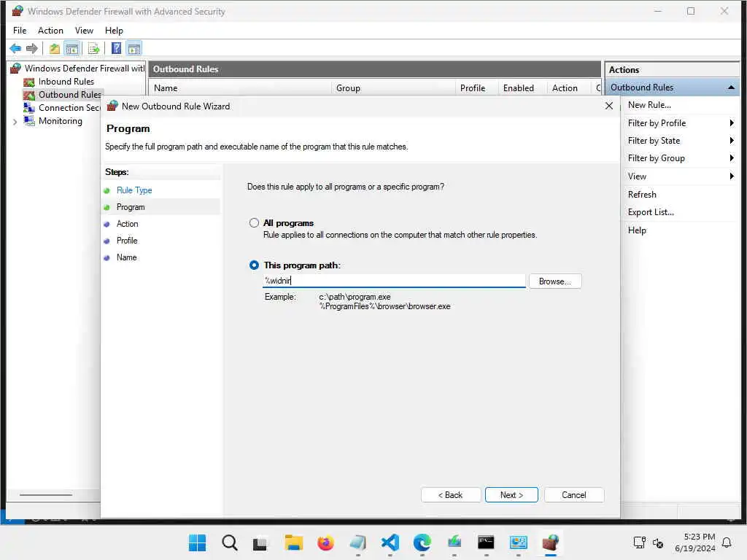747x560 pixels.
Task: Toggle the Show/Hide Console Tree icon
Action: tap(72, 48)
